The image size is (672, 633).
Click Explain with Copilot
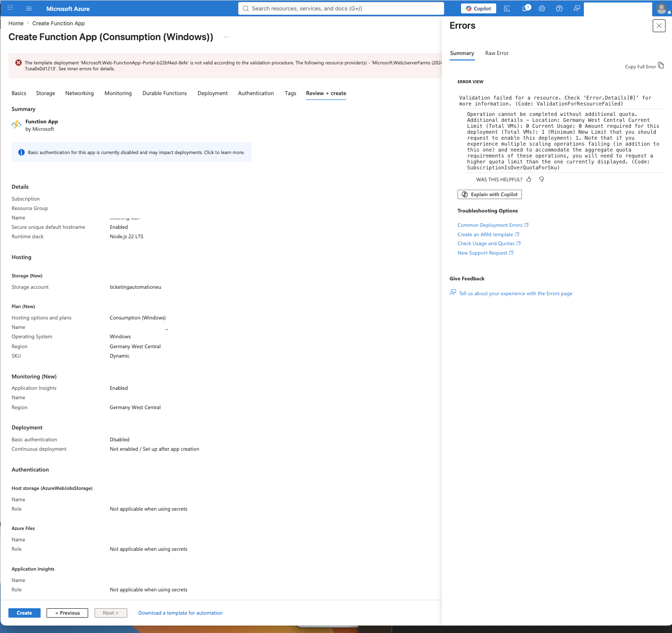490,195
